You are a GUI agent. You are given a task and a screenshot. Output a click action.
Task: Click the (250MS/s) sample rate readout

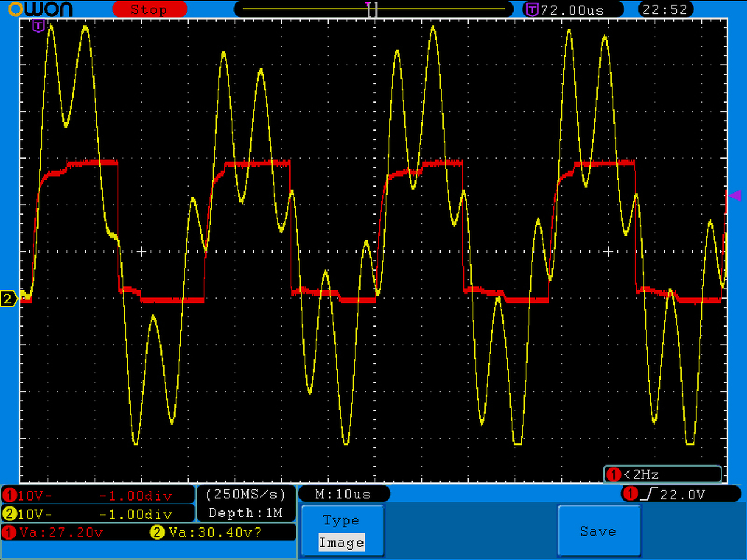coord(246,494)
